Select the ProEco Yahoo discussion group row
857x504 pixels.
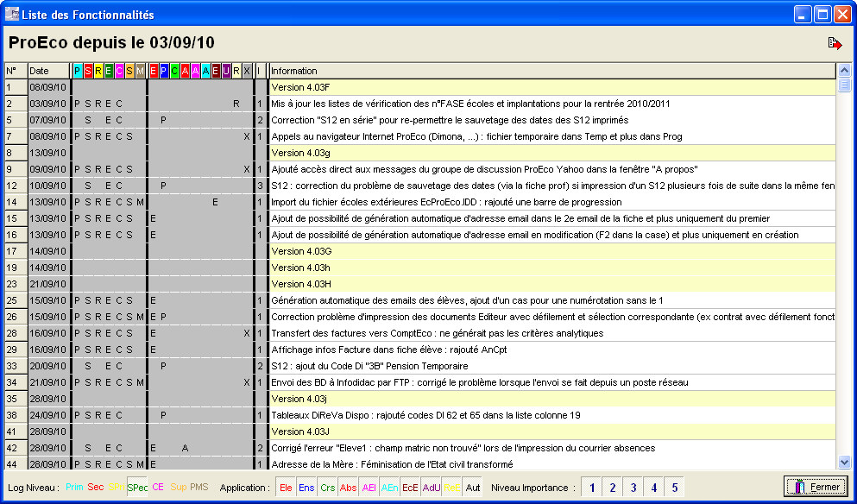(x=420, y=169)
